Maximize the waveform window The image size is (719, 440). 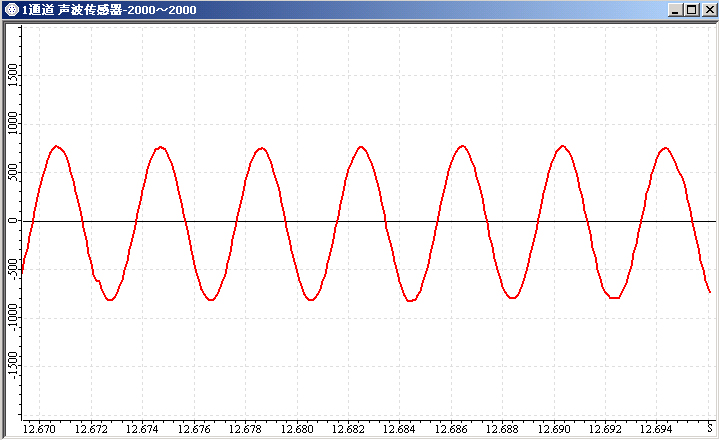tap(691, 10)
